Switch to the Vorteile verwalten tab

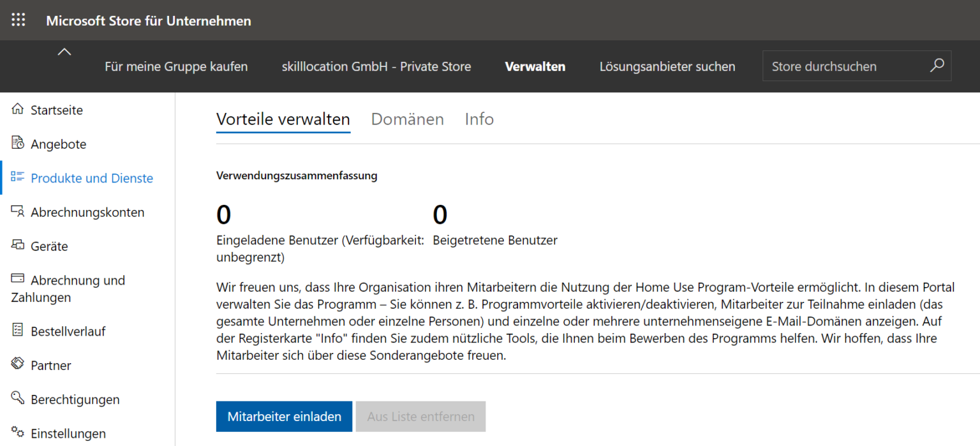pos(283,119)
